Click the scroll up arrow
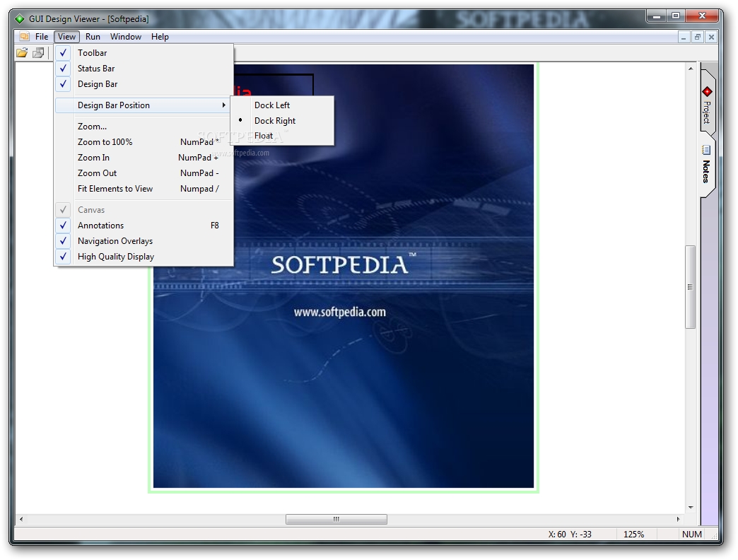Screen dimensions: 738x560 coord(691,69)
